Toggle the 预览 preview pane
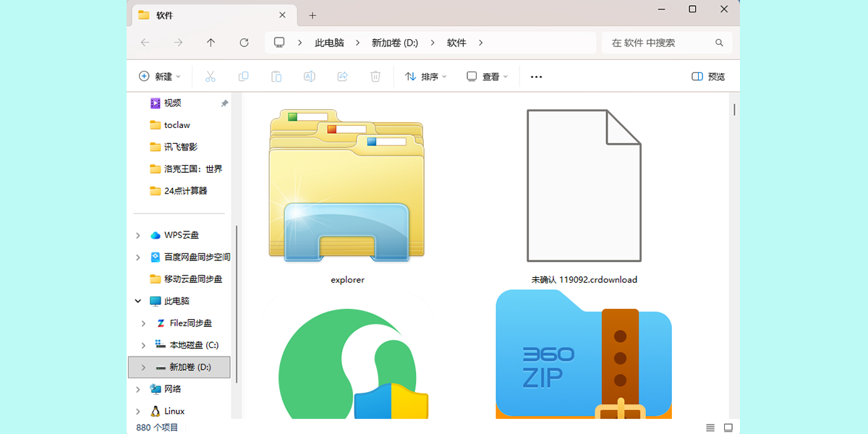The width and height of the screenshot is (868, 434). click(x=707, y=76)
